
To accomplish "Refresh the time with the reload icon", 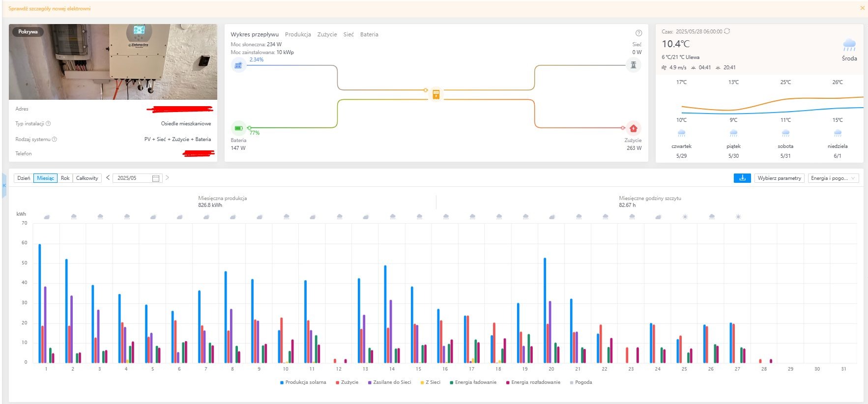I will [x=727, y=31].
